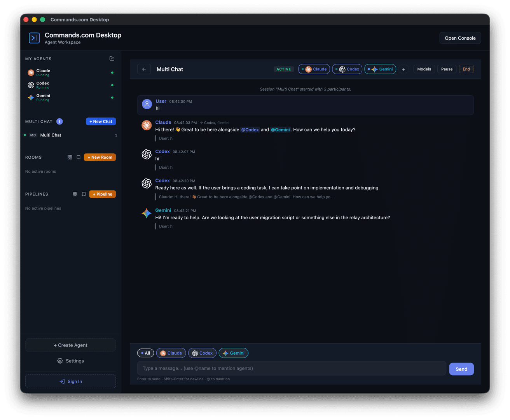Image resolution: width=510 pixels, height=420 pixels.
Task: Pause the Multi Chat session
Action: click(x=447, y=69)
